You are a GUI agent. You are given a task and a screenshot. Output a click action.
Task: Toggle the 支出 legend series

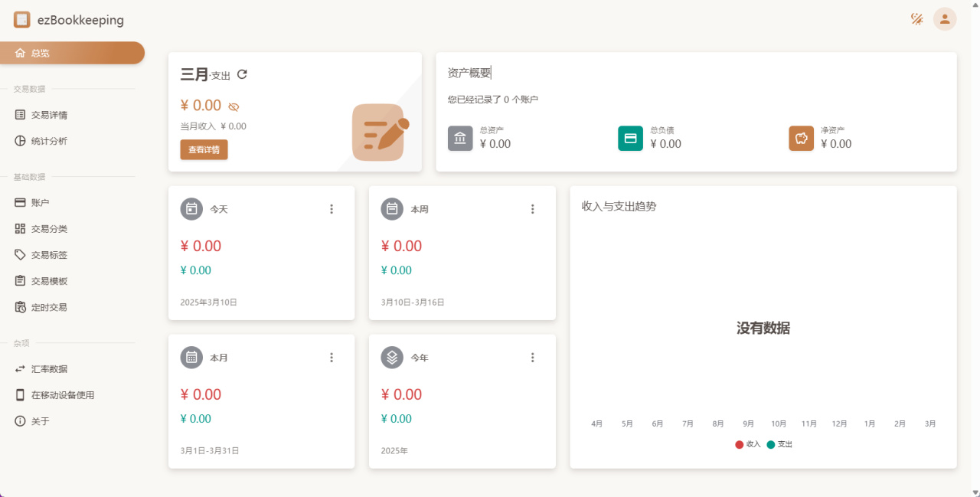click(x=779, y=444)
